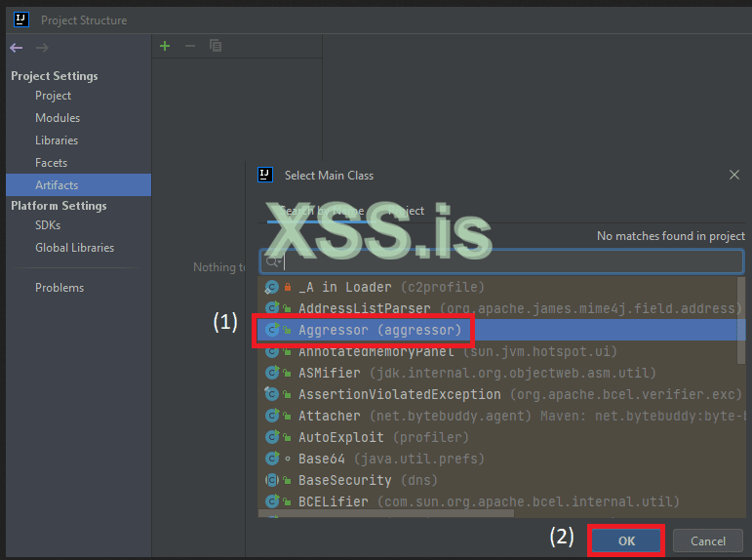
Task: Select Artifacts in Project Settings
Action: [x=79, y=184]
